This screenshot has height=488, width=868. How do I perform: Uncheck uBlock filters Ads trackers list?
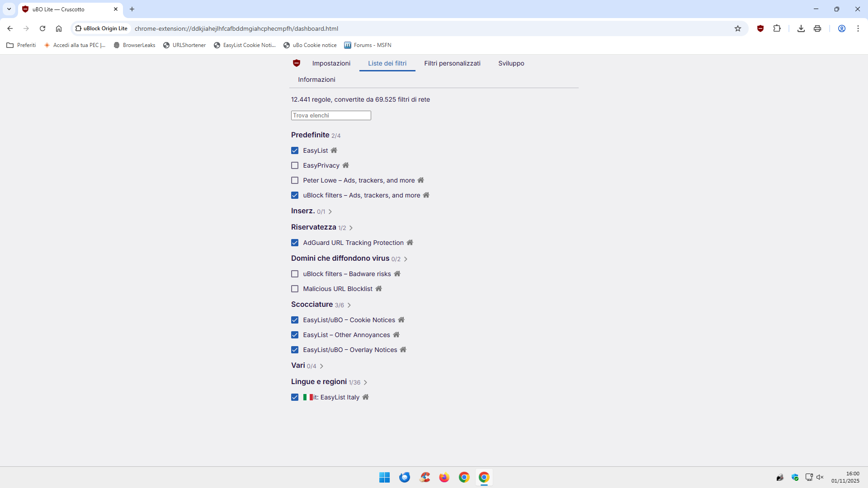pyautogui.click(x=295, y=195)
